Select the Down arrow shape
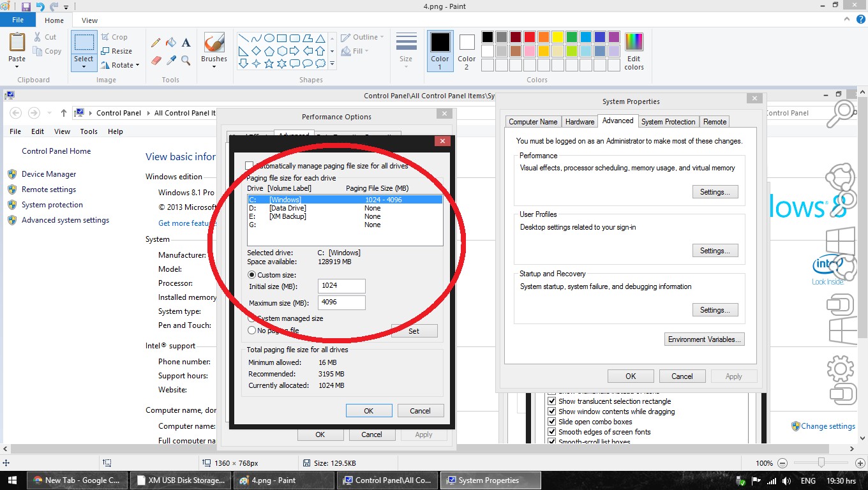Viewport: 868px width, 490px height. 243,63
